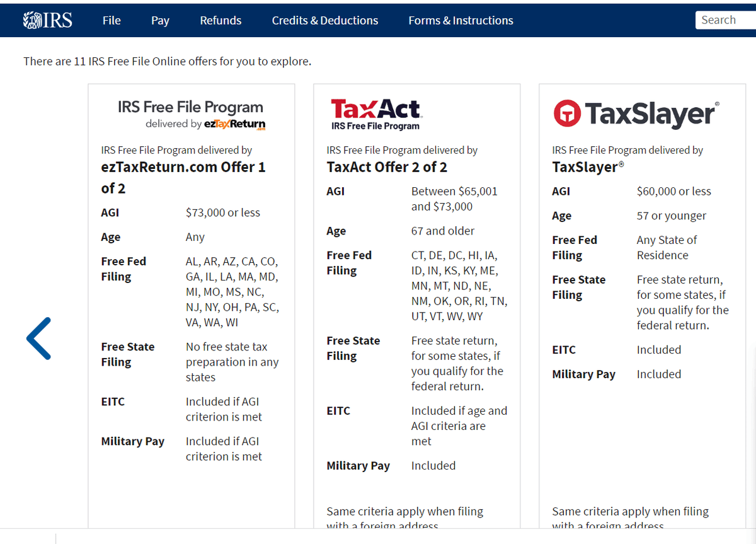The width and height of the screenshot is (756, 544).
Task: Select ezTaxReturn Military Pay 'Included if AGI' text
Action: pyautogui.click(x=224, y=449)
